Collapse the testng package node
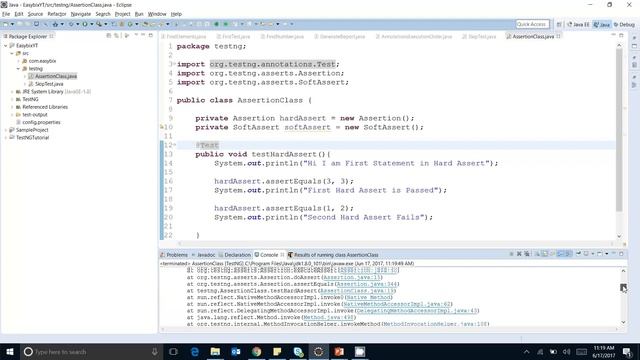640x360 pixels. coord(18,69)
